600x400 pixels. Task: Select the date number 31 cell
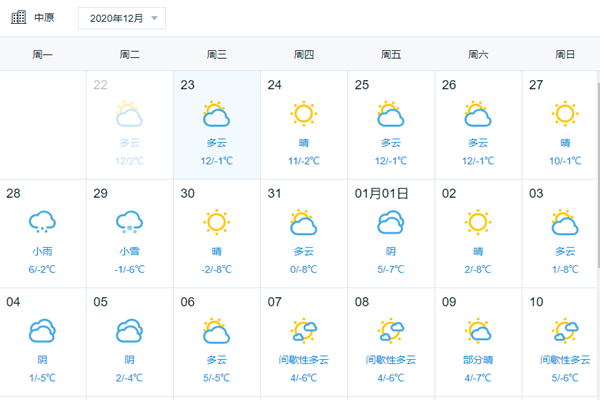(304, 233)
